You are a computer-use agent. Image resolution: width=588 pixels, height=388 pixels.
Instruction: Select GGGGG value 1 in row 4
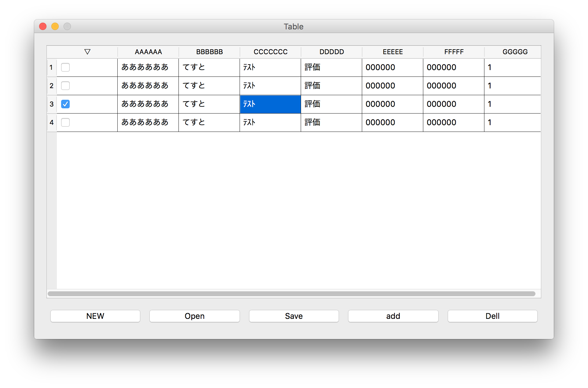(x=513, y=122)
